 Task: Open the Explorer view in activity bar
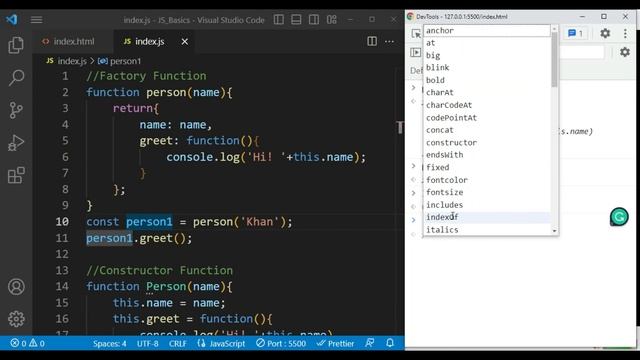[x=16, y=45]
